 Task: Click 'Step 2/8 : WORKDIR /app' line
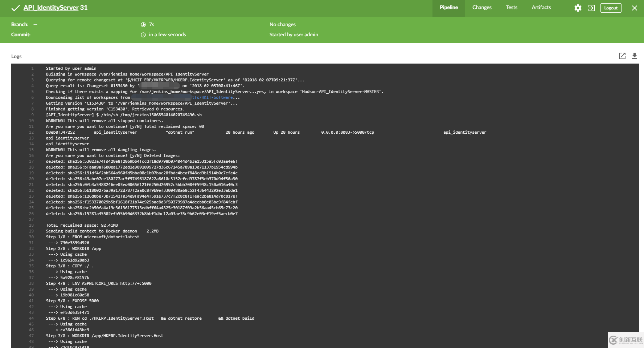pyautogui.click(x=74, y=248)
